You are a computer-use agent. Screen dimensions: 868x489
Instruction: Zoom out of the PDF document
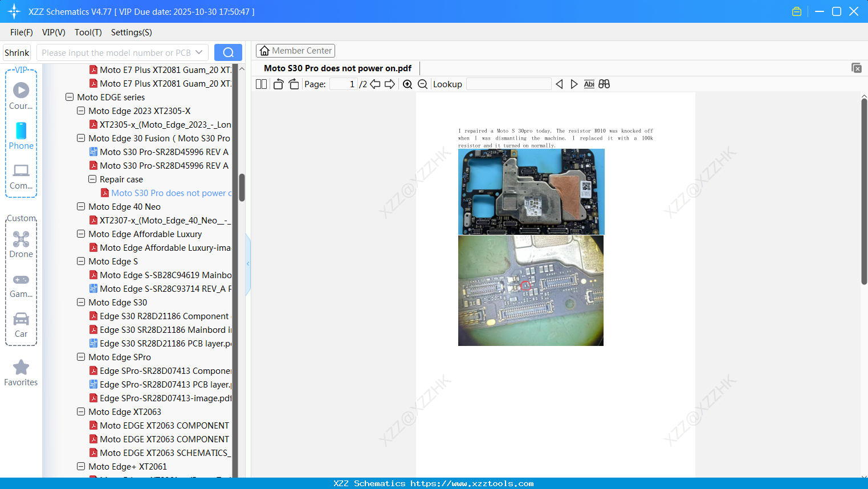click(422, 84)
